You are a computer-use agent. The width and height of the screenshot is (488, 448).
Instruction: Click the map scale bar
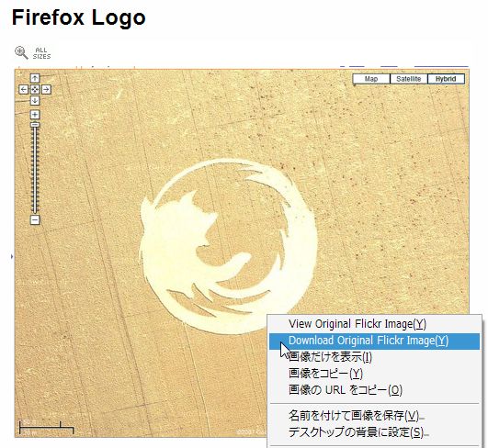click(x=46, y=428)
